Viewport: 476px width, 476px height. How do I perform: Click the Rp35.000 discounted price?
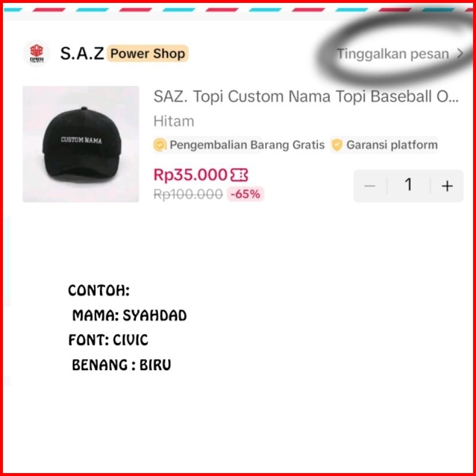click(x=190, y=175)
